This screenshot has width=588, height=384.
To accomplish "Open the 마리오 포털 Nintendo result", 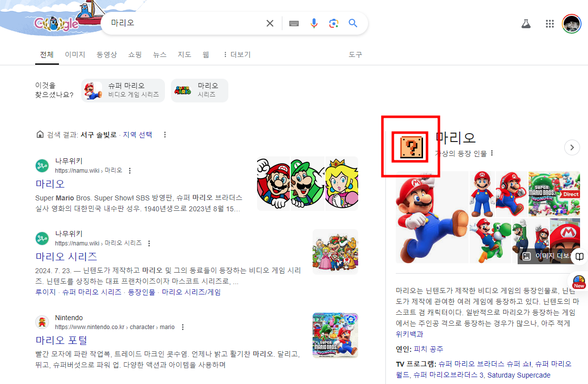I will click(61, 340).
